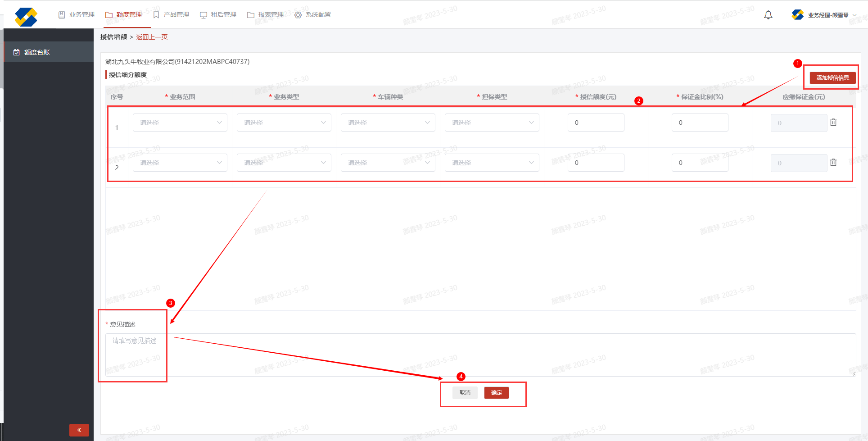Delete credit row 2 with trash icon
This screenshot has width=868, height=441.
(833, 163)
